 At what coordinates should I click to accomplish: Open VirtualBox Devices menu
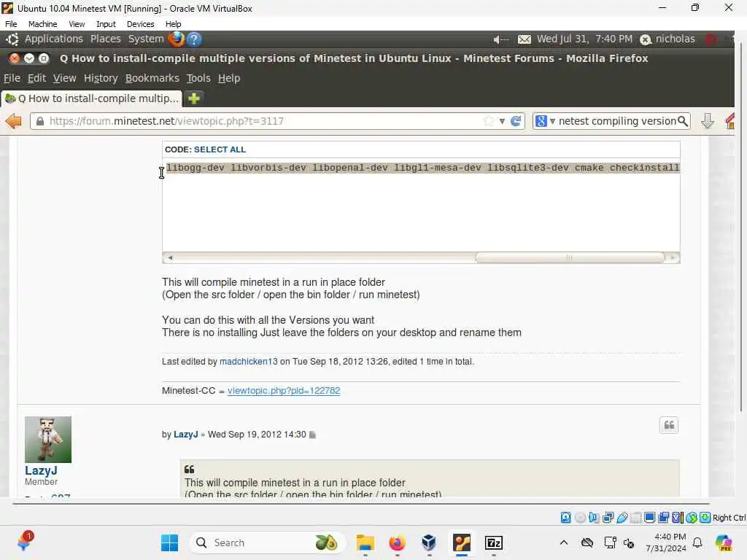tap(141, 24)
